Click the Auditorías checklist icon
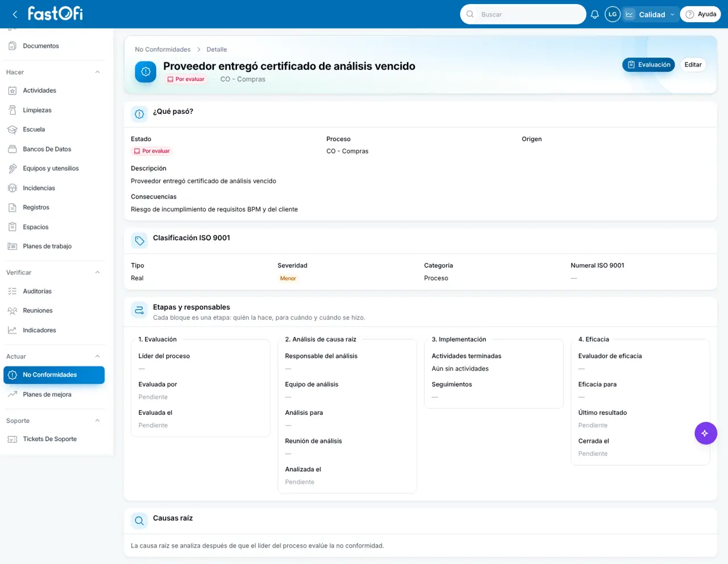The height and width of the screenshot is (564, 728). (x=13, y=291)
